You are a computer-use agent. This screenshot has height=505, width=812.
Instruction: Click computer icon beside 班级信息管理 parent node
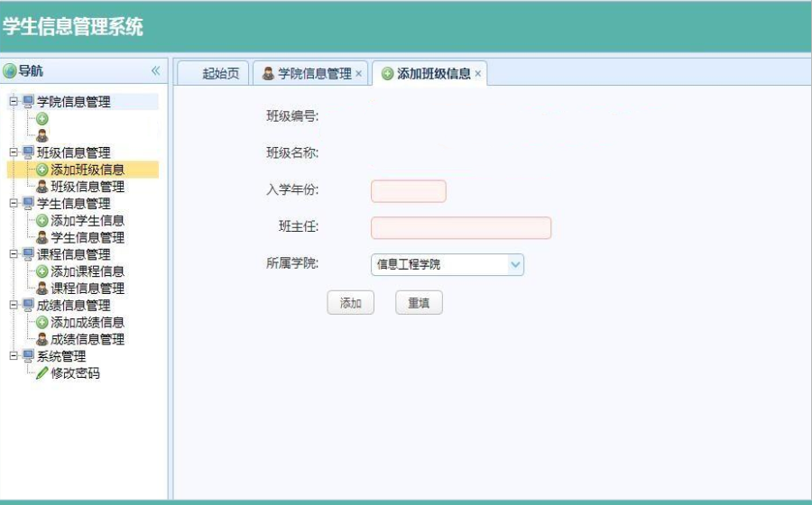coord(29,152)
